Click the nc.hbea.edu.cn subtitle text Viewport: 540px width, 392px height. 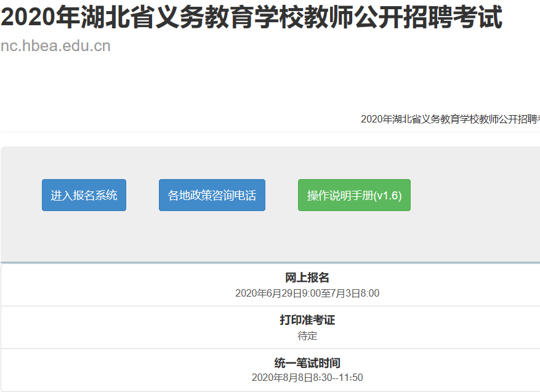(55, 46)
